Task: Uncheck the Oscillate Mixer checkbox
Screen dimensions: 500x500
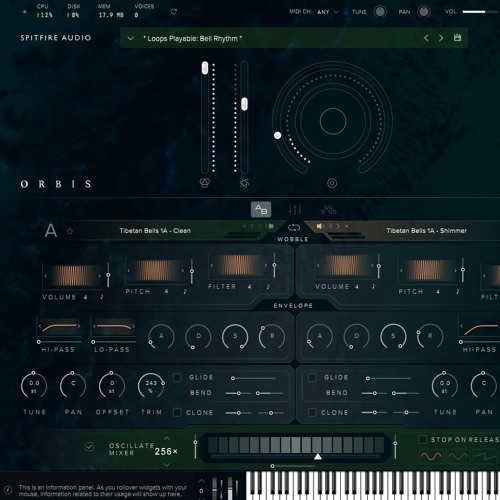Action: coord(89,447)
